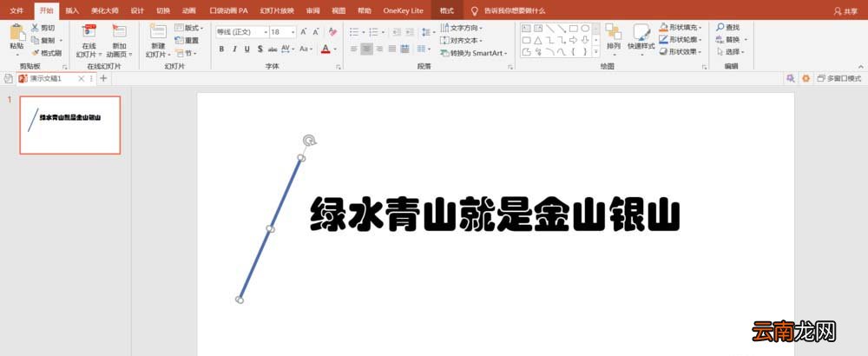Viewport: 868px width, 356px height.
Task: Click the Find (查找) magnifier button
Action: [728, 28]
